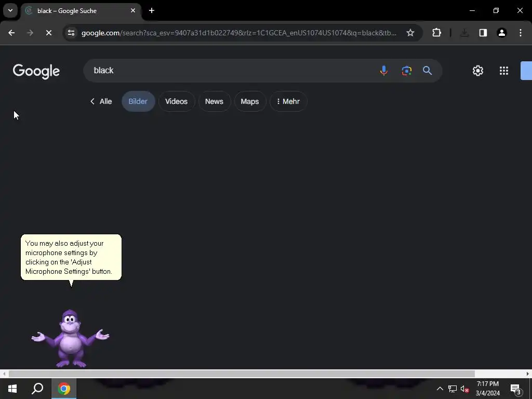Click the blue sign-in button edge

point(526,71)
